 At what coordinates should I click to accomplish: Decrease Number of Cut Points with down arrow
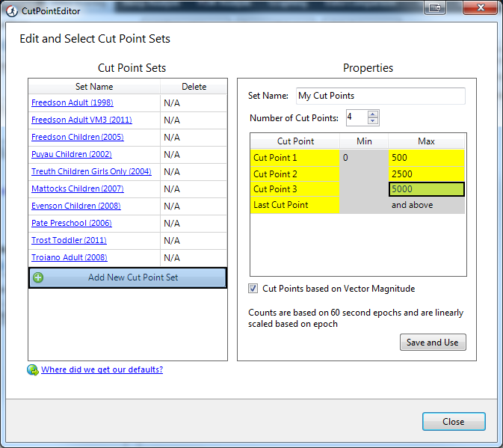(373, 121)
